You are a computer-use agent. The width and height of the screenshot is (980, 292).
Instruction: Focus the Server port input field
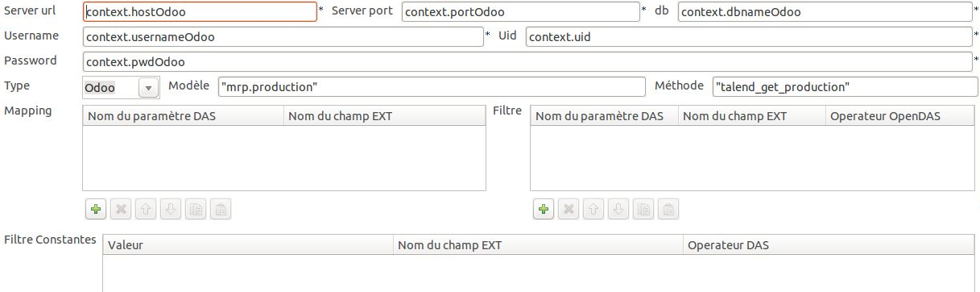(520, 12)
